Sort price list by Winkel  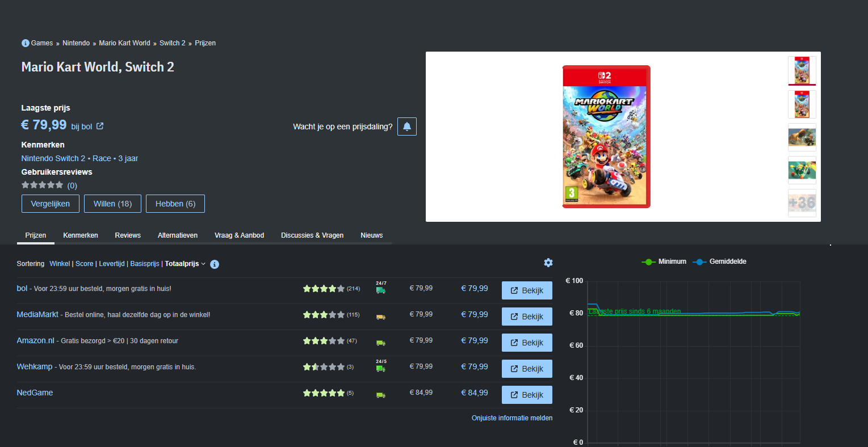pos(60,264)
